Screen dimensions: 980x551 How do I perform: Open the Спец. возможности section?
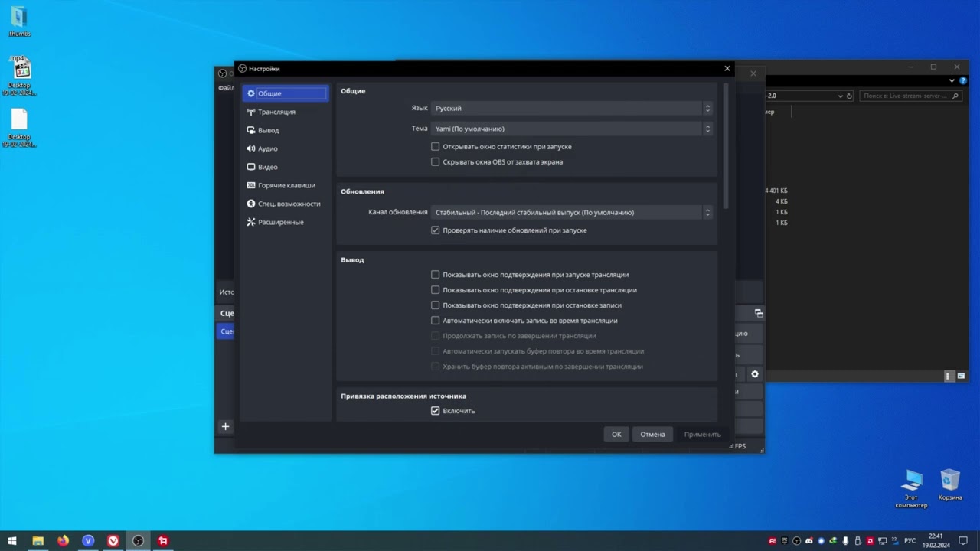[285, 204]
